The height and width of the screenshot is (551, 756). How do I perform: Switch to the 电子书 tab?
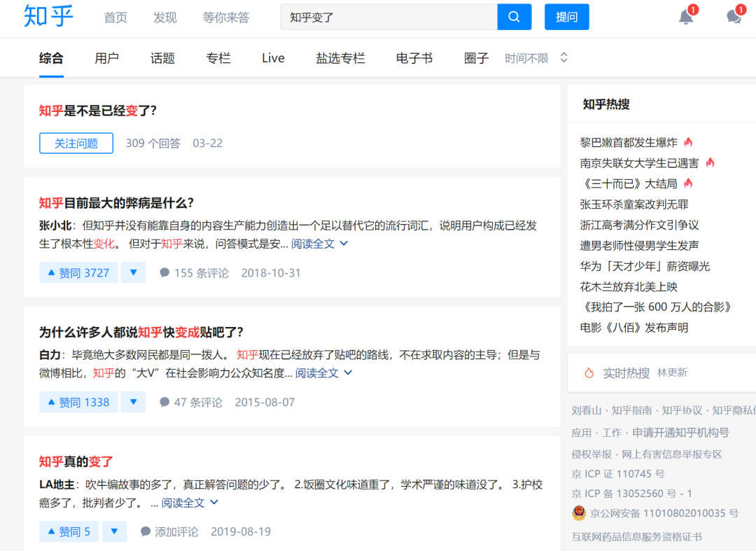pyautogui.click(x=414, y=58)
